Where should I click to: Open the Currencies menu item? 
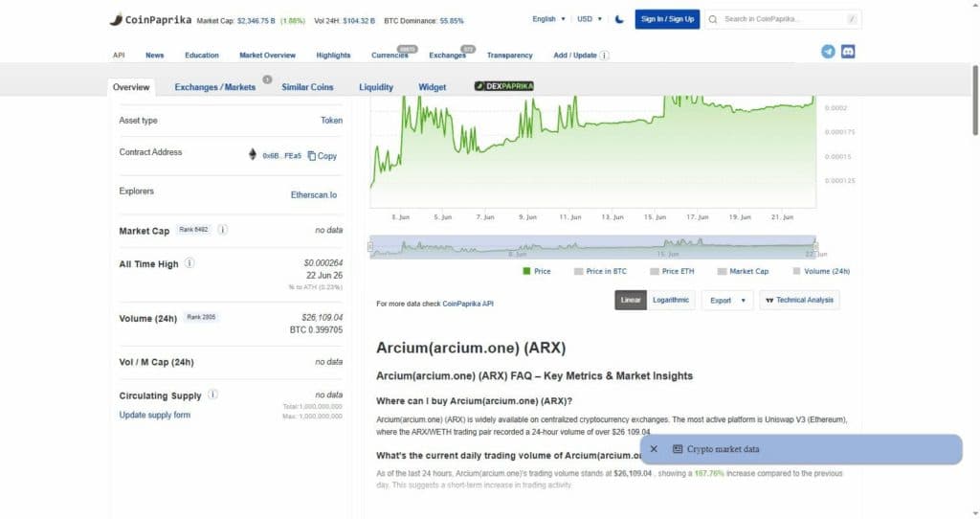[x=390, y=55]
